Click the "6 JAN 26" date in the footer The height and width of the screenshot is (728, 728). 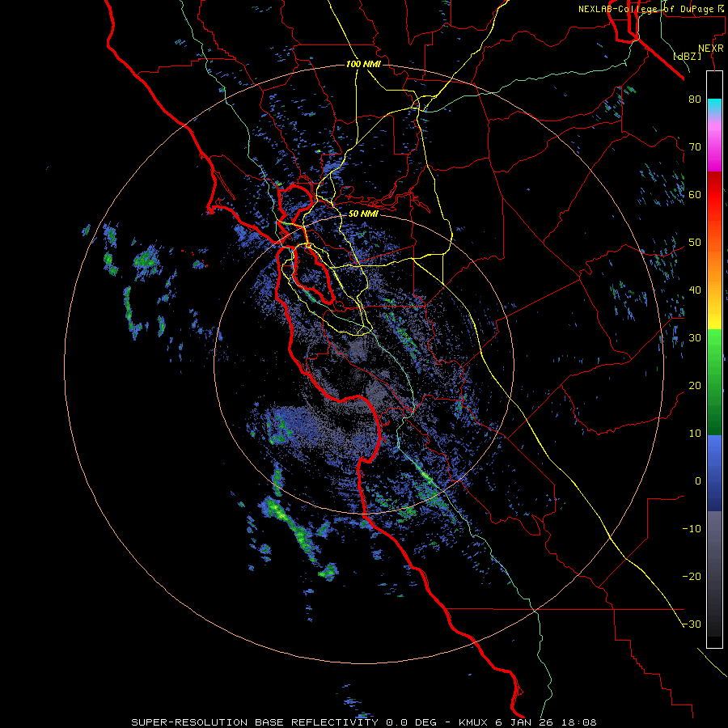pyautogui.click(x=526, y=722)
